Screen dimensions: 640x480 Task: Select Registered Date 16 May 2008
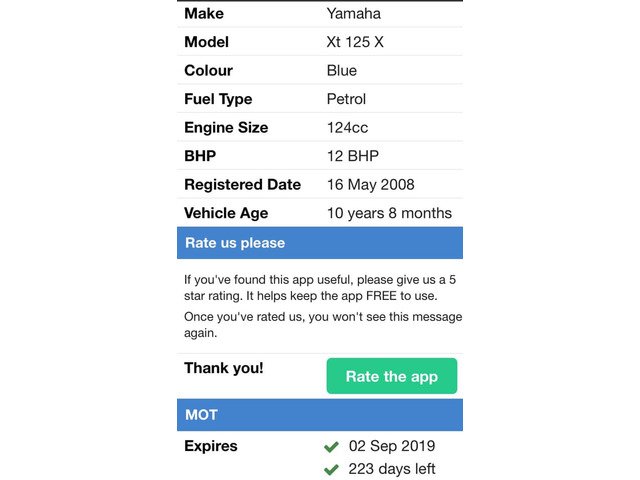[370, 185]
